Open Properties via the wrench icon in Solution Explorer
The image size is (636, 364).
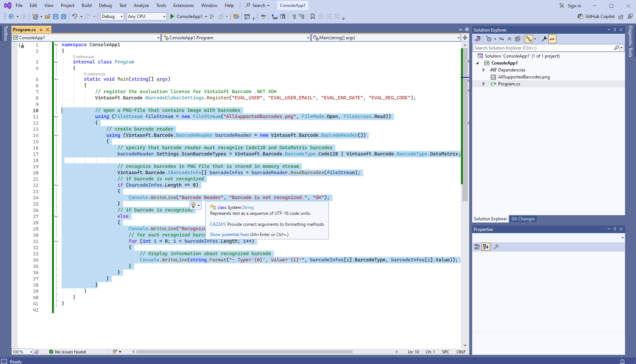click(x=544, y=39)
